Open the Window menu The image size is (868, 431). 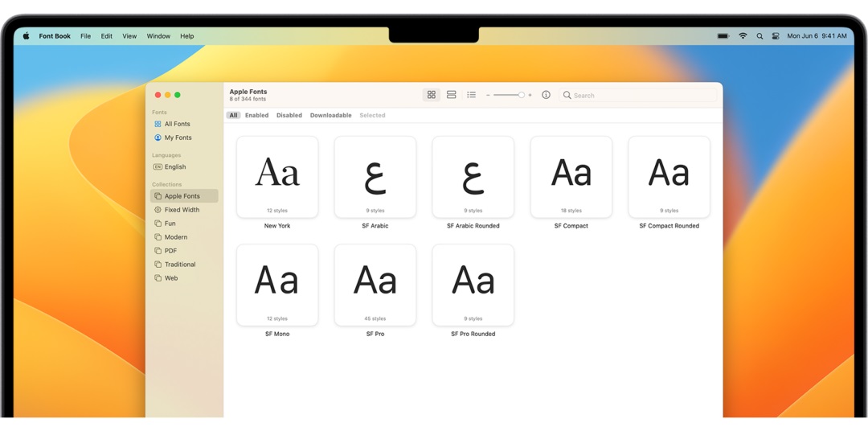point(158,36)
